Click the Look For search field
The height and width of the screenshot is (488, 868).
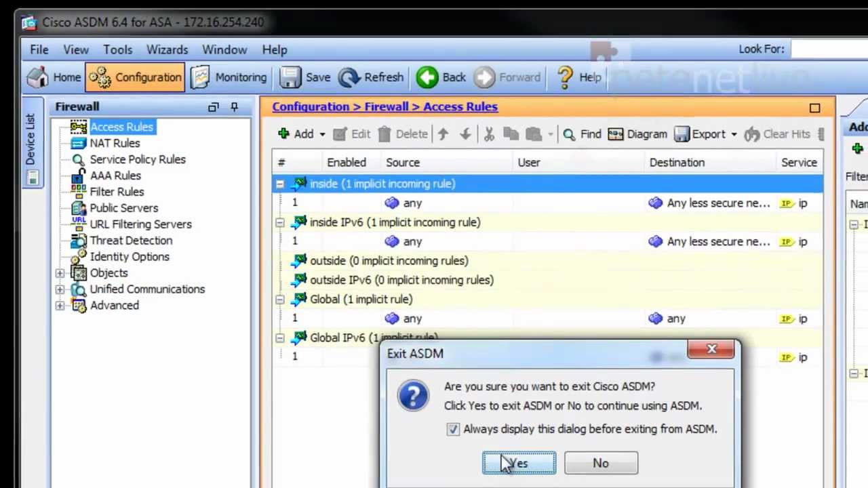click(x=829, y=49)
